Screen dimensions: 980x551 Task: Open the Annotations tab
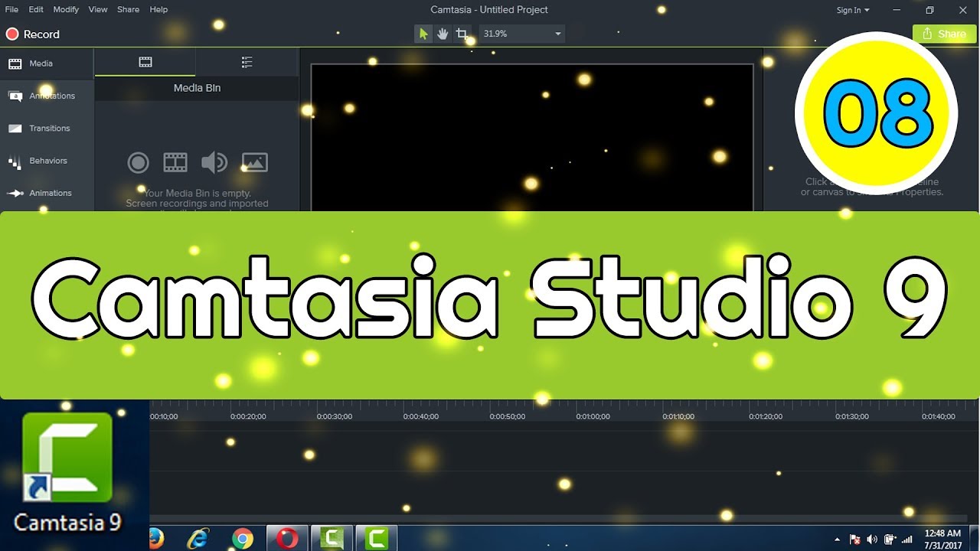tap(47, 96)
